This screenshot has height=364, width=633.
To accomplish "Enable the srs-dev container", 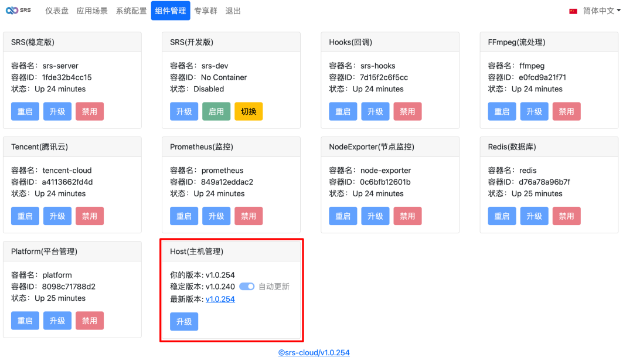I will click(x=216, y=111).
